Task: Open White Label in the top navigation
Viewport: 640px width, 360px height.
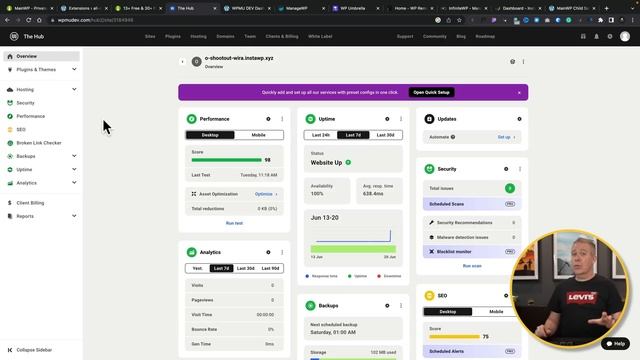Action: (320, 36)
